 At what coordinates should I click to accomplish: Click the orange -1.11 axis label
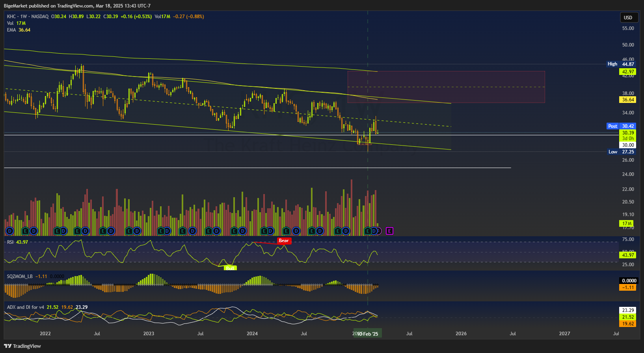tap(628, 288)
